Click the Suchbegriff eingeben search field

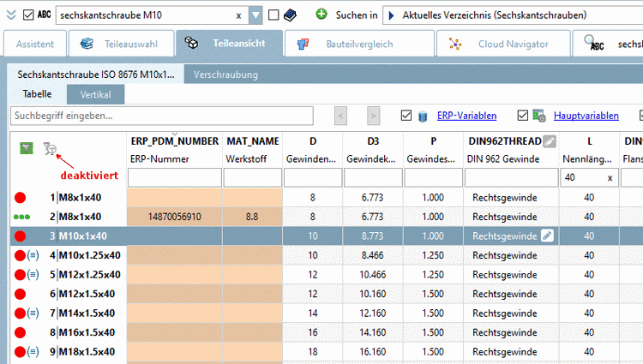162,116
